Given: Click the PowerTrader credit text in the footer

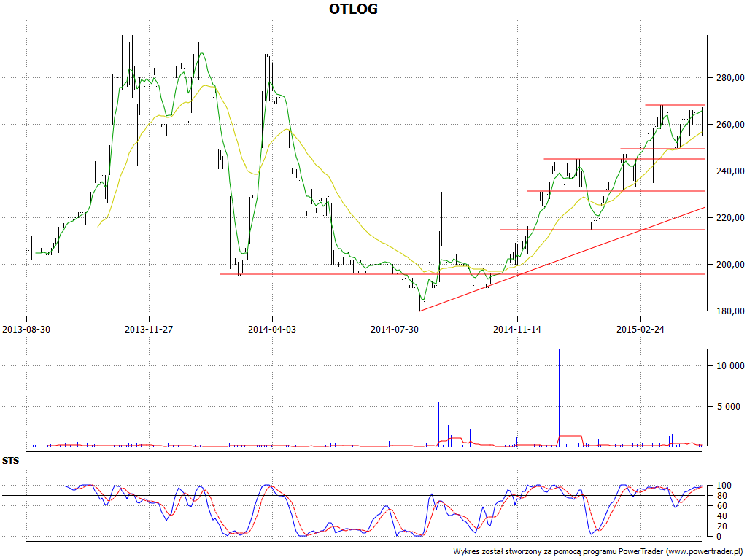Looking at the screenshot, I should (x=598, y=551).
